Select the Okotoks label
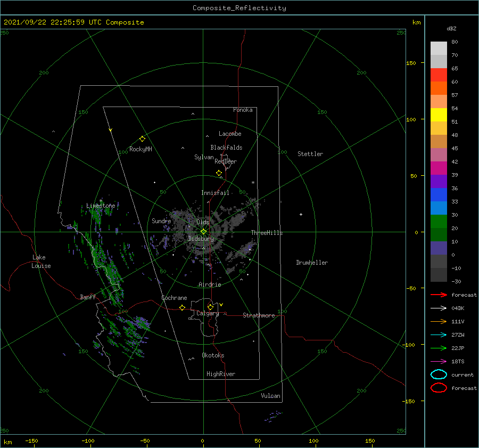The width and height of the screenshot is (479, 448). click(x=213, y=355)
